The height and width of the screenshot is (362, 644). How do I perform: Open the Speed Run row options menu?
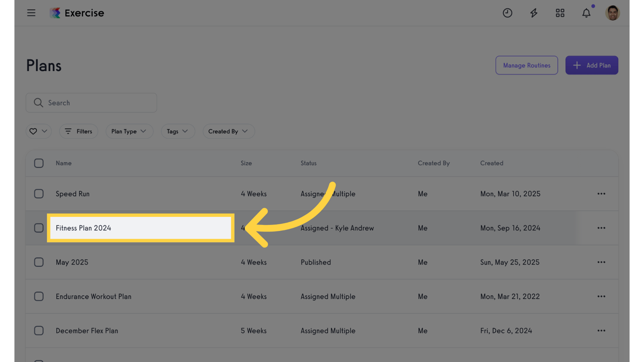(601, 194)
